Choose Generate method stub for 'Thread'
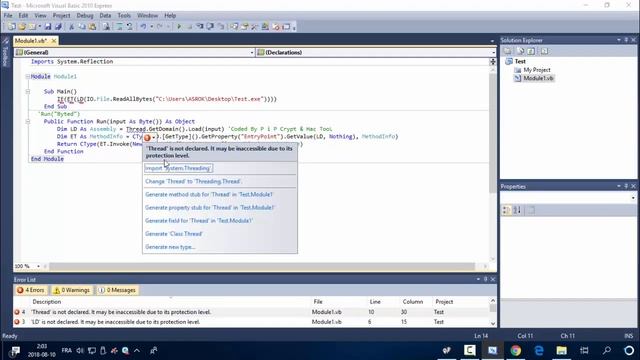The image size is (640, 360). [209, 194]
